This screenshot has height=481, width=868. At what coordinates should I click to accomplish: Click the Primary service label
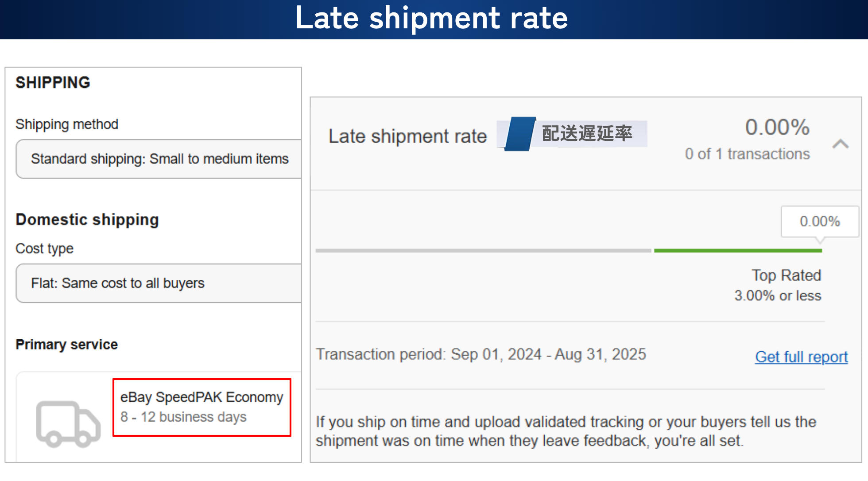(66, 345)
